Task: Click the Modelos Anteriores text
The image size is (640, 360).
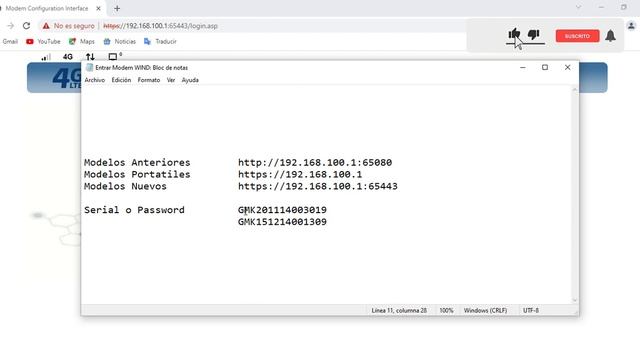Action: (137, 162)
